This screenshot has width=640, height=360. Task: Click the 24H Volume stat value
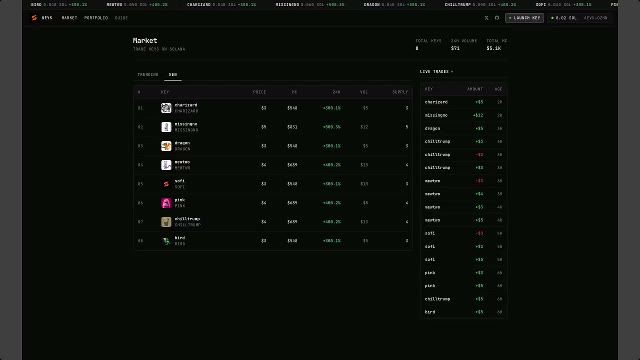tap(455, 48)
